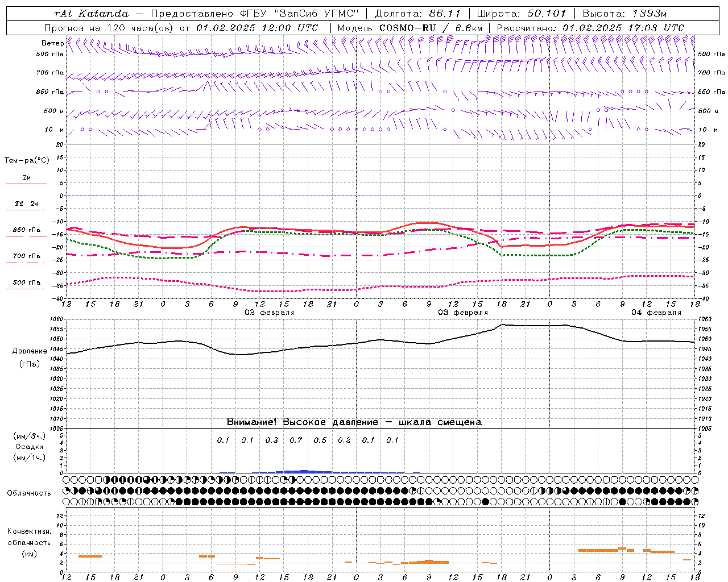
Task: Click the 'Облачность' cloud cover label
Action: tap(29, 493)
